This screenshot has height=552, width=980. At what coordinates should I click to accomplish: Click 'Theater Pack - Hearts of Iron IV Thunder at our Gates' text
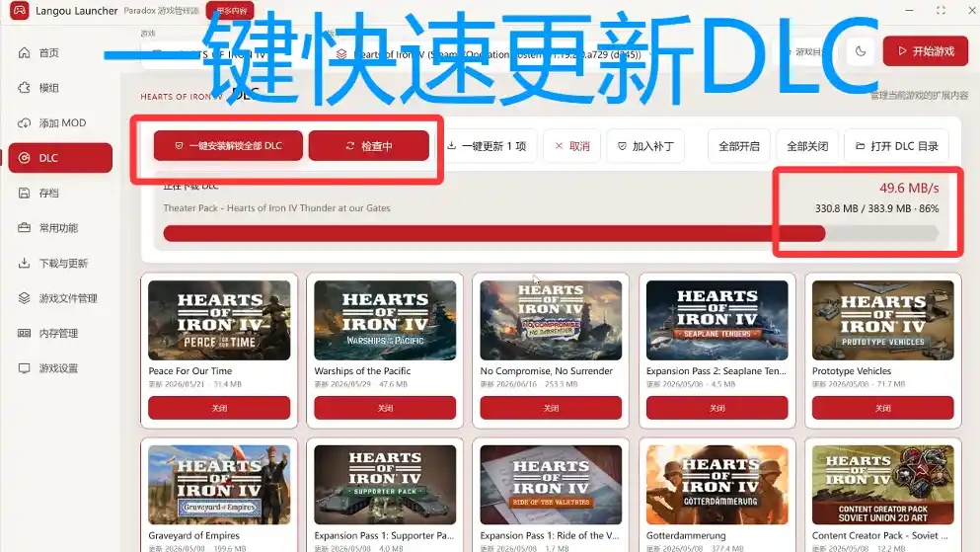point(277,208)
